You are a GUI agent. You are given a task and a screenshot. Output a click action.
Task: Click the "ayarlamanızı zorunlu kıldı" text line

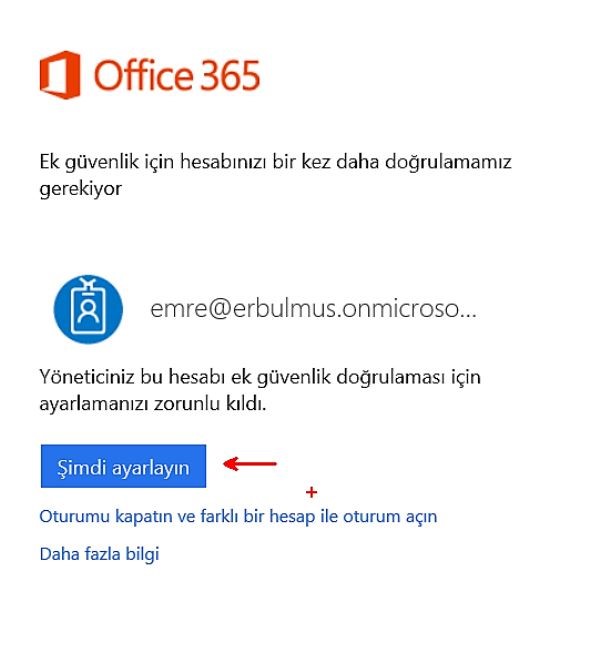(153, 404)
